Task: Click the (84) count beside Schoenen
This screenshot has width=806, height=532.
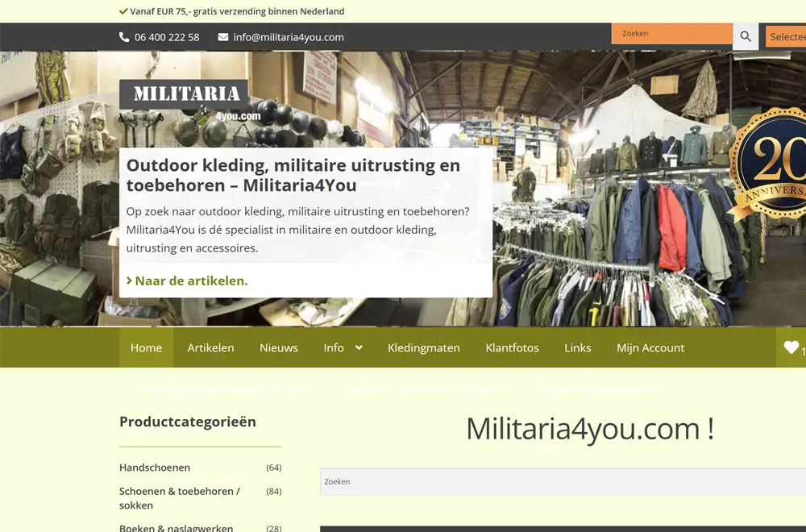Action: [274, 492]
